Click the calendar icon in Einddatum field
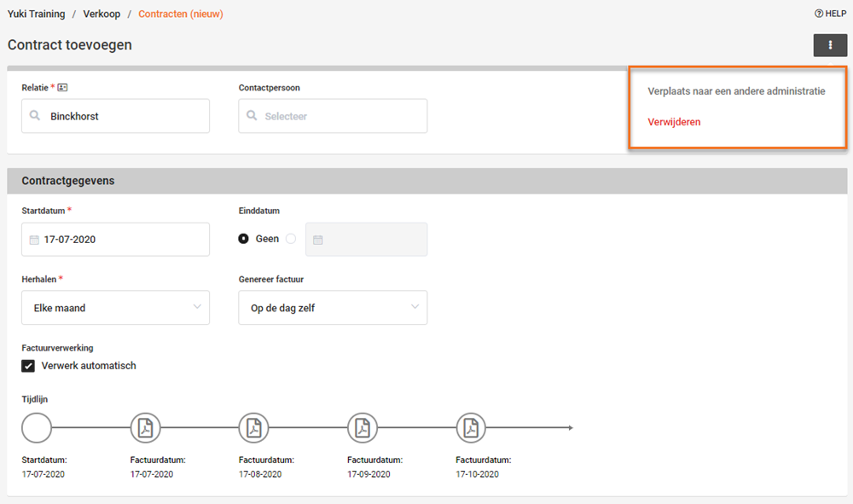The height and width of the screenshot is (504, 853). click(x=318, y=240)
